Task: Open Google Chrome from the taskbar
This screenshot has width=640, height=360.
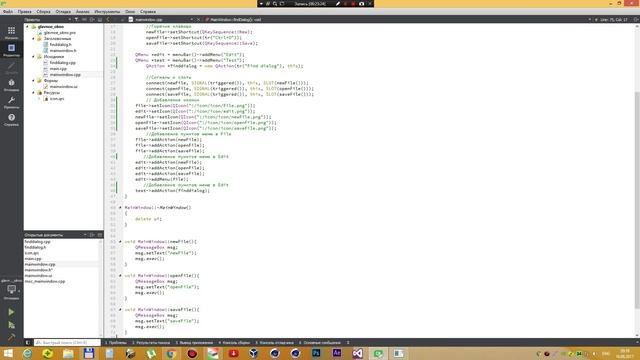Action: [x=171, y=353]
